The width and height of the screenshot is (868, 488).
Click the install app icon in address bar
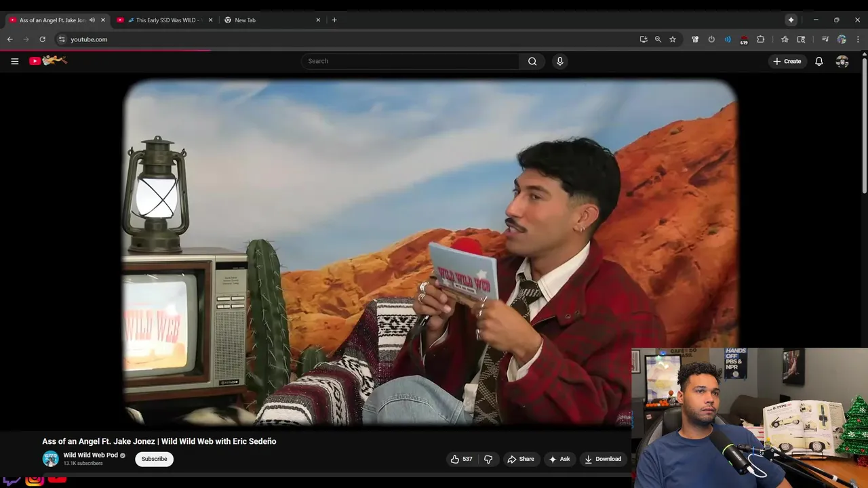[644, 39]
